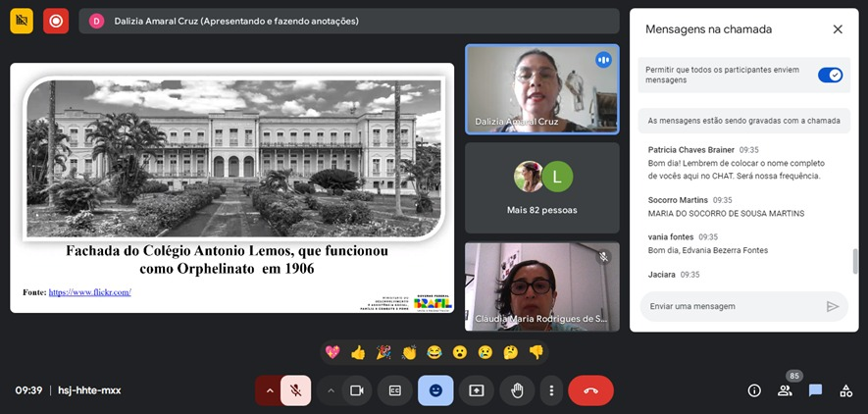The height and width of the screenshot is (414, 868).
Task: Unmute the microphone button
Action: coord(294,390)
